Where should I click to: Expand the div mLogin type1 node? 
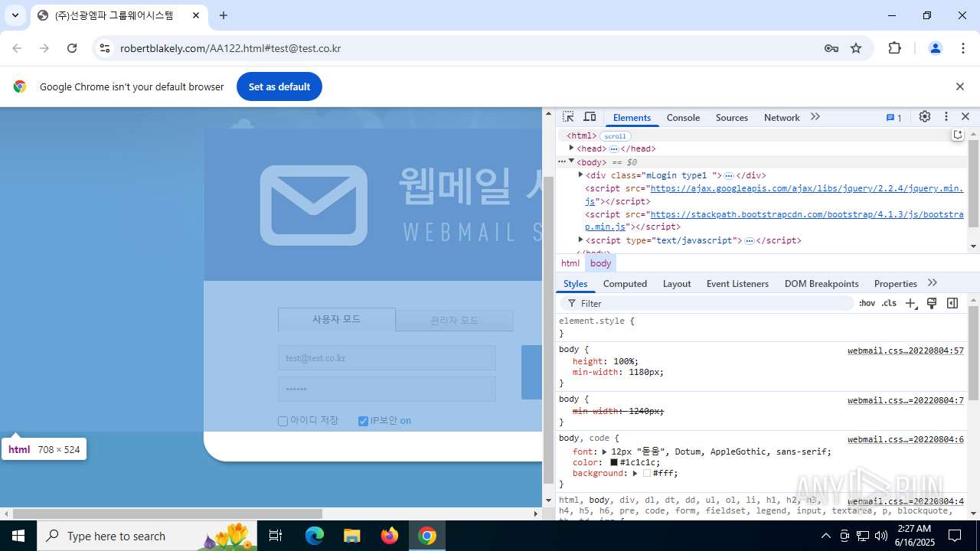(x=580, y=174)
